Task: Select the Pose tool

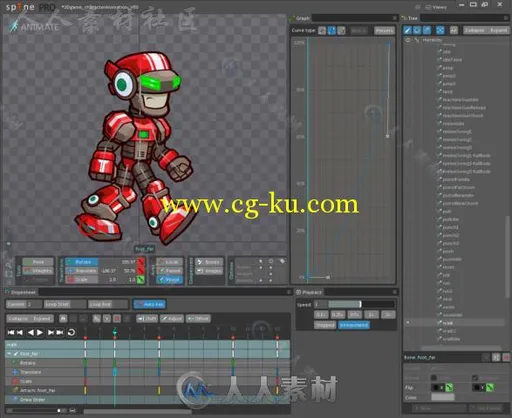Action: click(38, 262)
